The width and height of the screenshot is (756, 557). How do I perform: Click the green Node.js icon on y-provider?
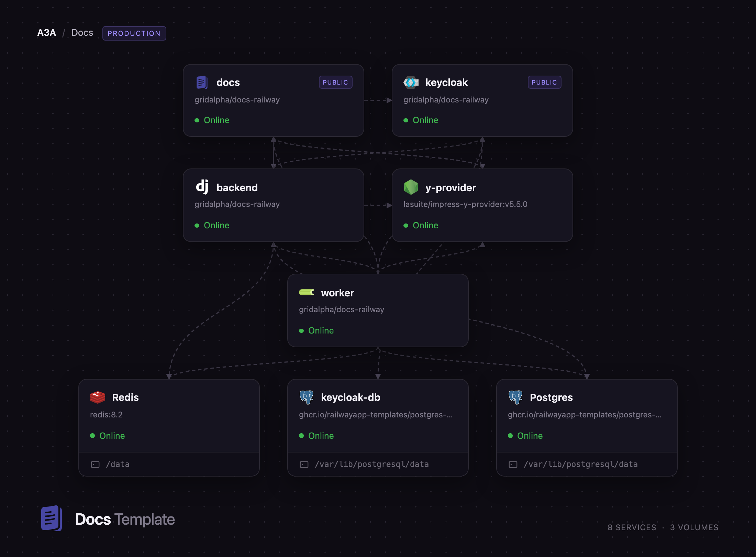[x=411, y=187]
